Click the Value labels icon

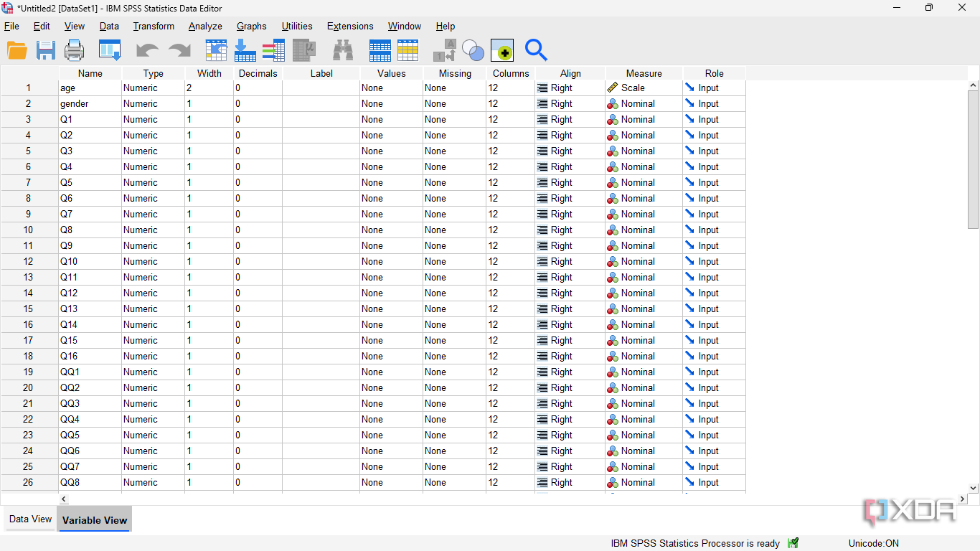pos(444,50)
